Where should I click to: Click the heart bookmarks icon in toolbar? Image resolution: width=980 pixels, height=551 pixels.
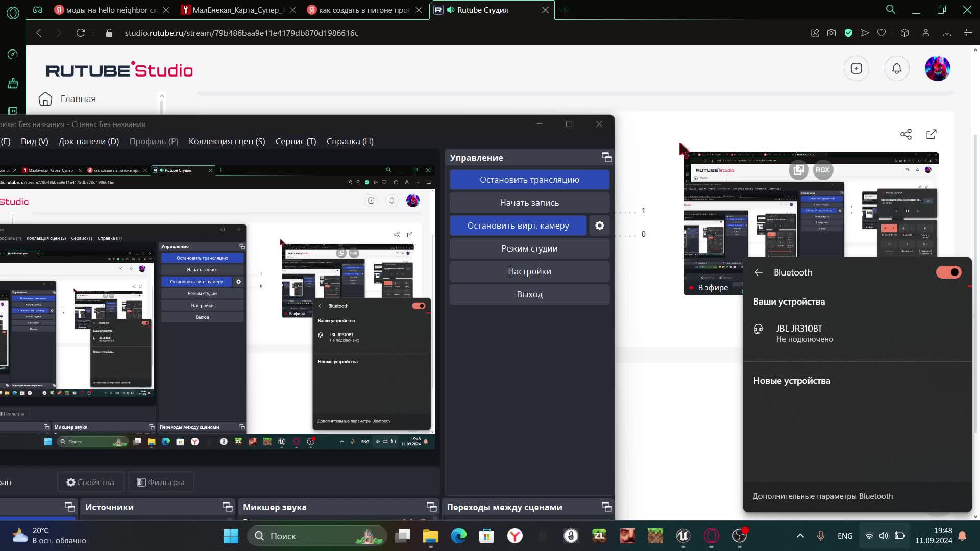(881, 33)
